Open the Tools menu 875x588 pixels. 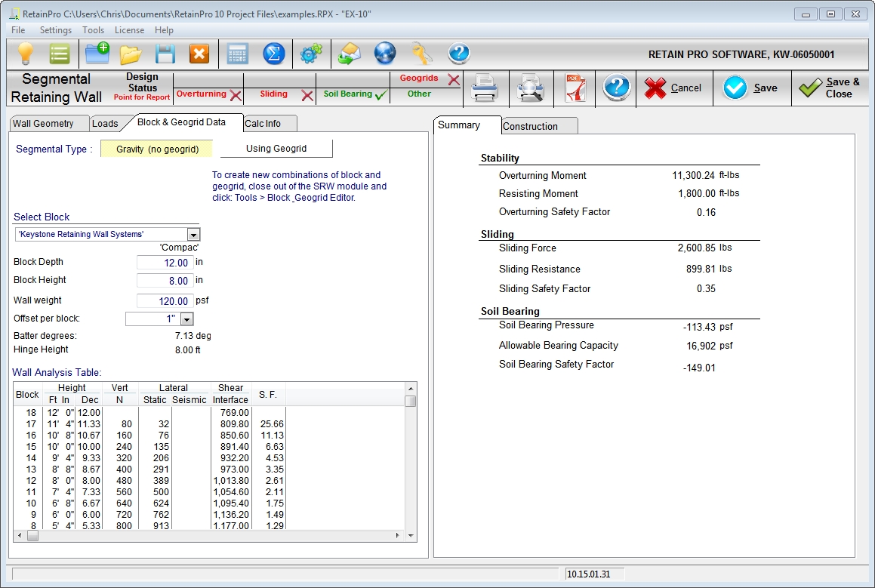pyautogui.click(x=94, y=30)
